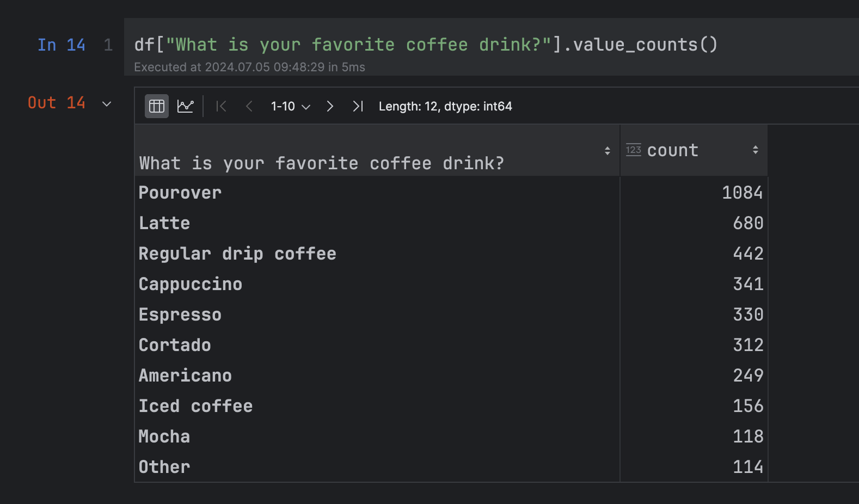Sort by the coffee drink column arrows
This screenshot has width=859, height=504.
[607, 151]
